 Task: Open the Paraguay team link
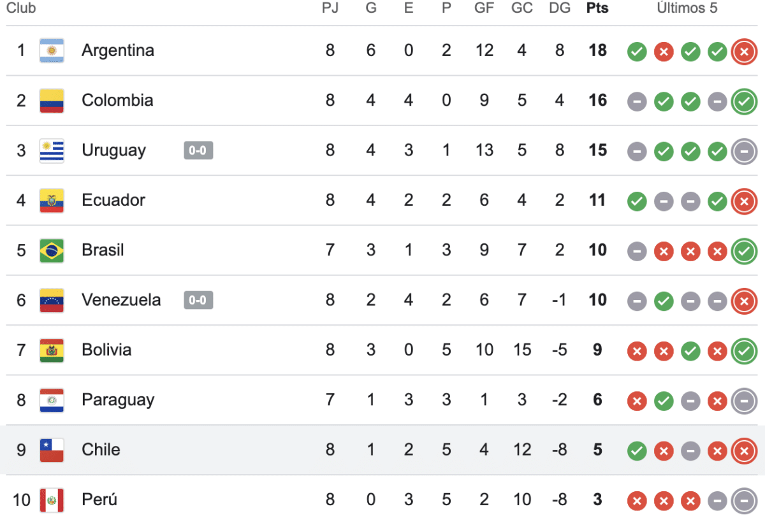[x=118, y=400]
